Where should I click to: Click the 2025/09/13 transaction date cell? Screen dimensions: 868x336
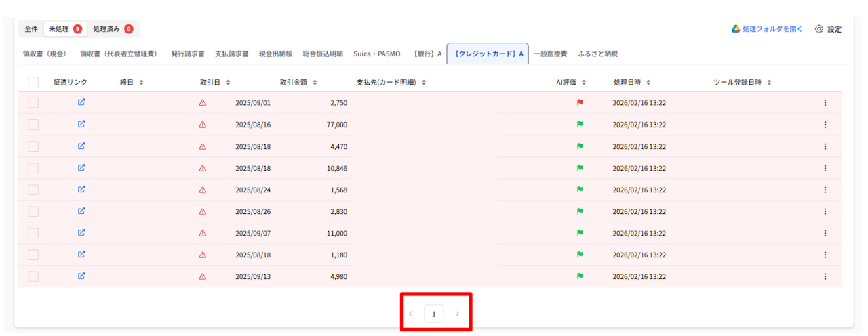click(x=253, y=276)
